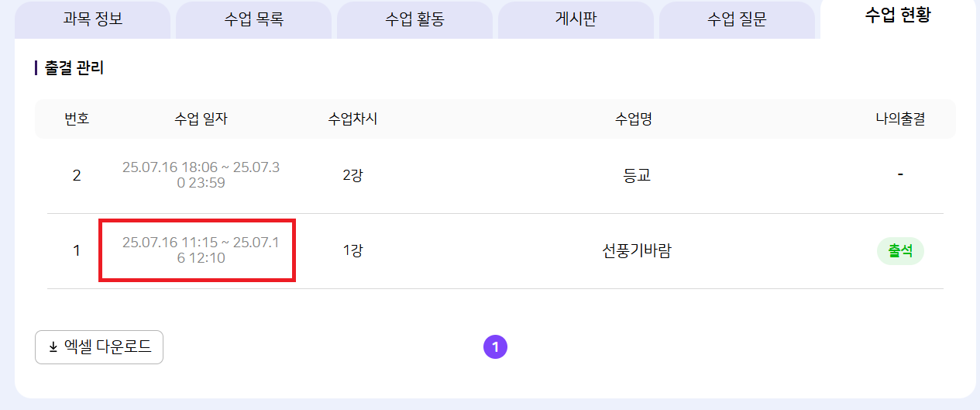Click the download arrow icon
This screenshot has height=410, width=980.
point(53,347)
